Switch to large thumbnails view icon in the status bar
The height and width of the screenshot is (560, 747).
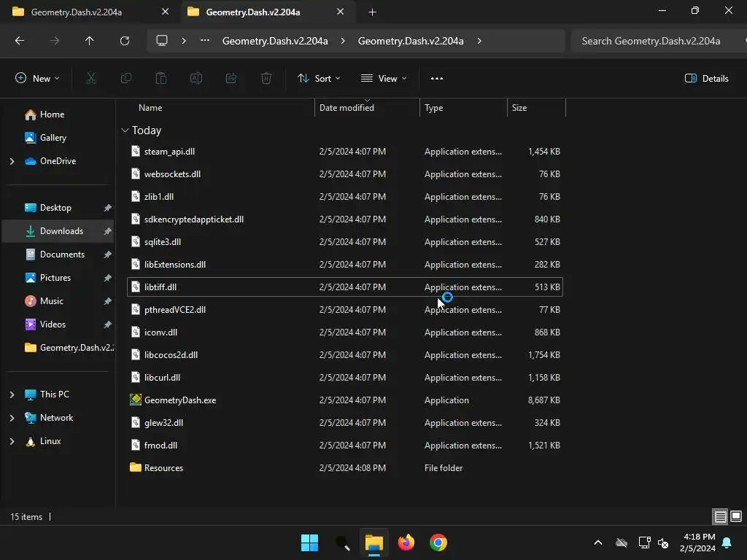pos(736,516)
